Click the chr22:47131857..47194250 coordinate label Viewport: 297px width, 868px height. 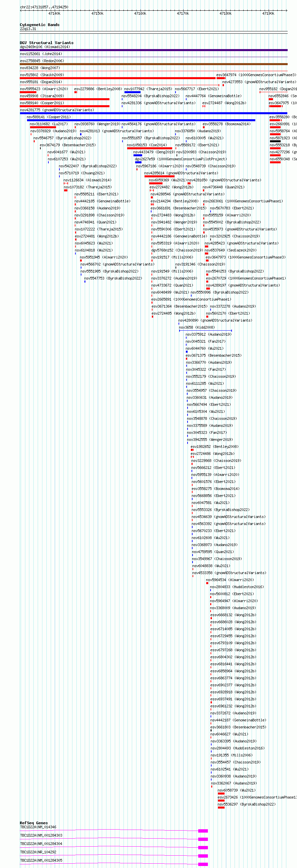click(x=44, y=7)
